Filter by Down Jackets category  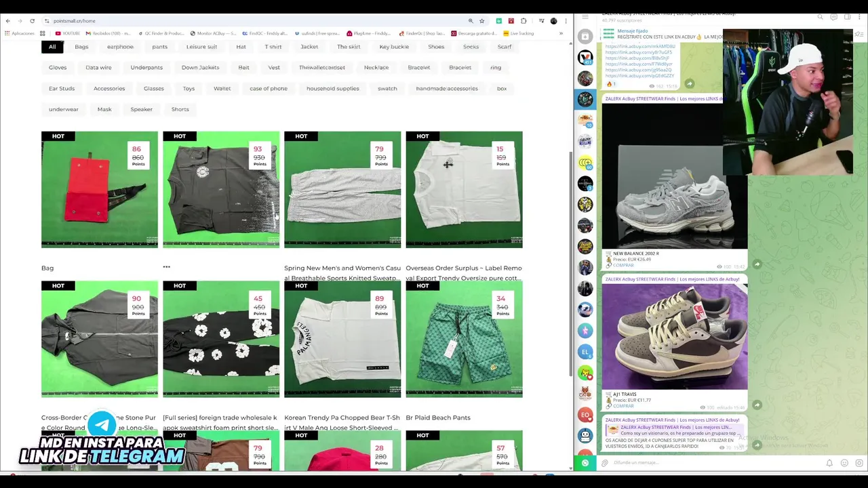(200, 68)
